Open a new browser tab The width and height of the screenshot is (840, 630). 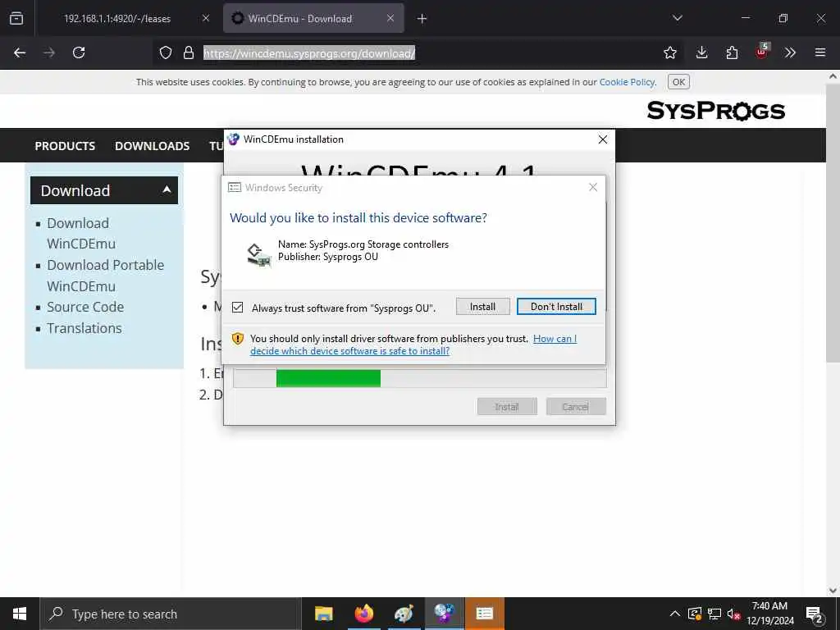422,19
